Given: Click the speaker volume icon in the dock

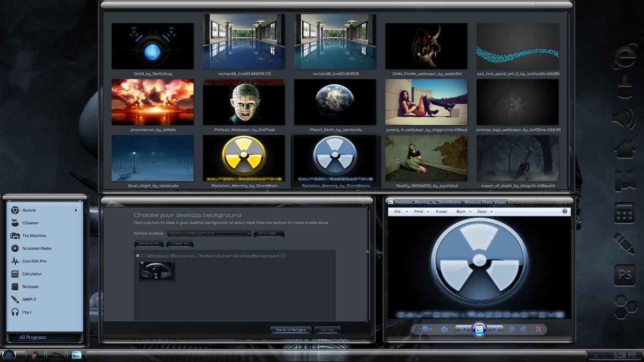Looking at the screenshot, I should click(x=623, y=118).
